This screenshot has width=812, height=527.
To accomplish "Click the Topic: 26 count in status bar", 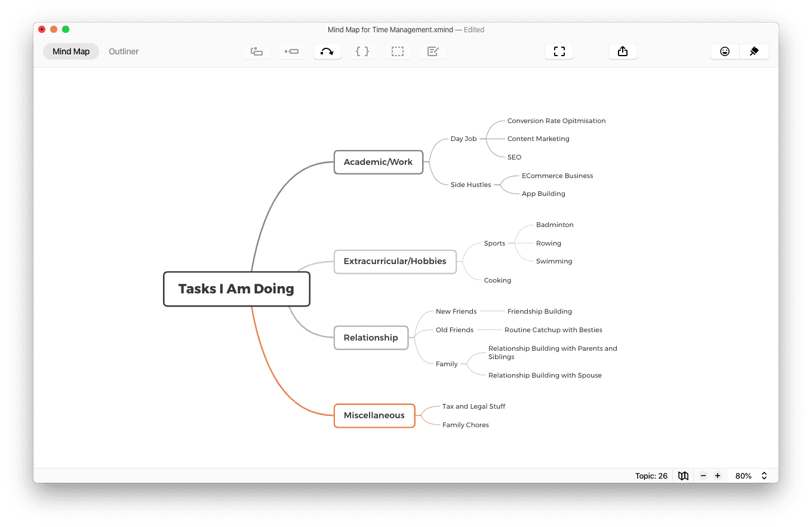I will (651, 476).
